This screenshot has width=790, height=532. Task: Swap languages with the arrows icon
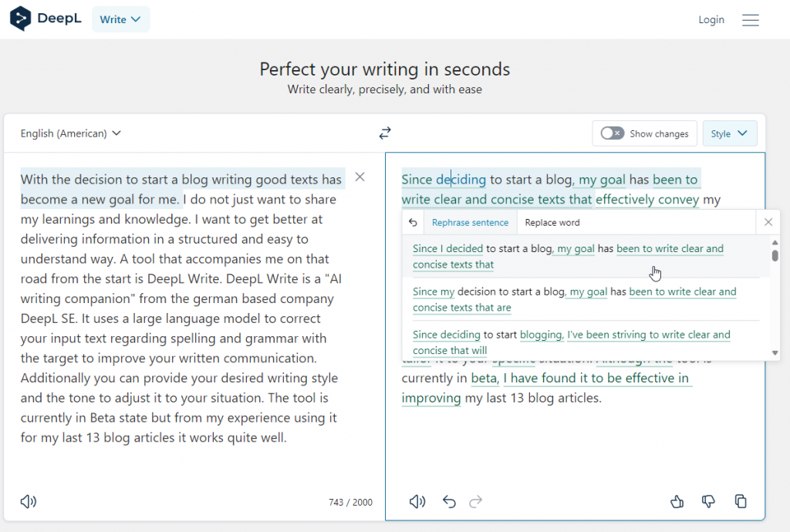385,133
